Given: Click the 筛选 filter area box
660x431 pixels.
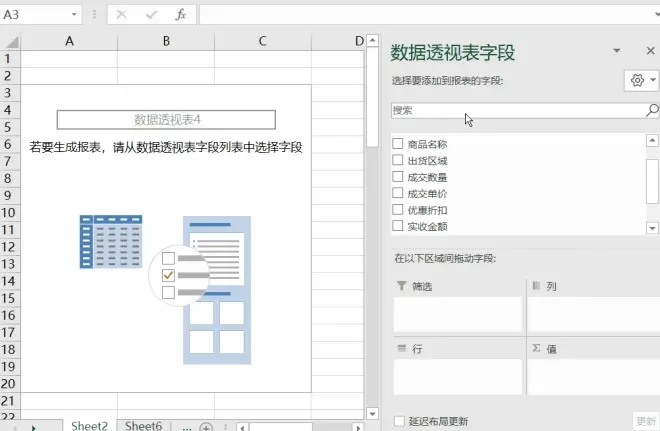Looking at the screenshot, I should [458, 314].
